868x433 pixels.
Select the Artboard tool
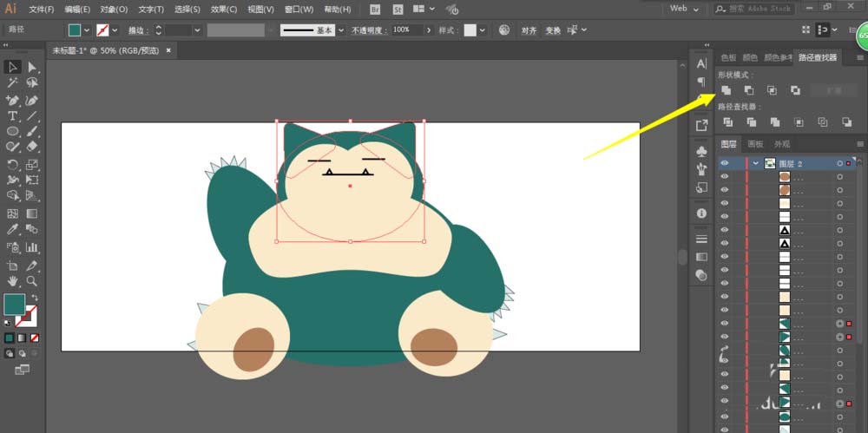[13, 266]
